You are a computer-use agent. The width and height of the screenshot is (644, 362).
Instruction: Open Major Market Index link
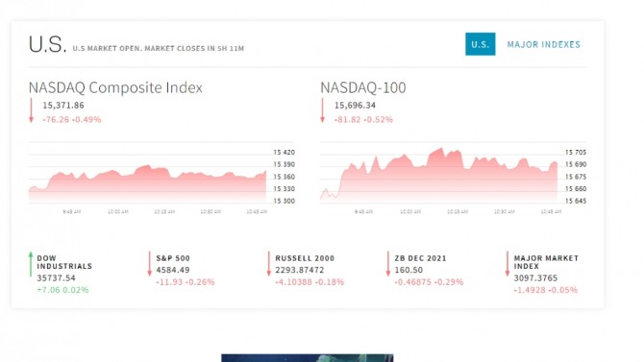click(546, 262)
